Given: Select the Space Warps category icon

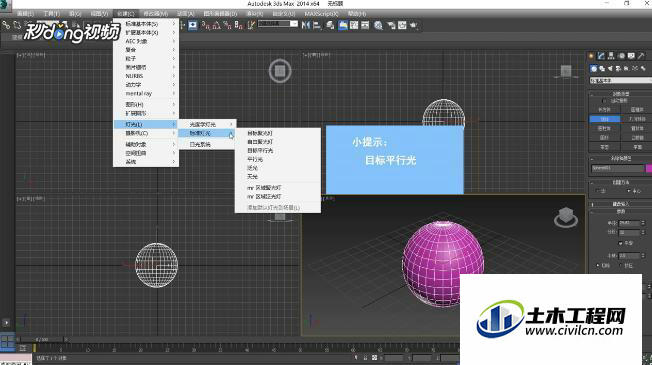Looking at the screenshot, I should pos(635,69).
